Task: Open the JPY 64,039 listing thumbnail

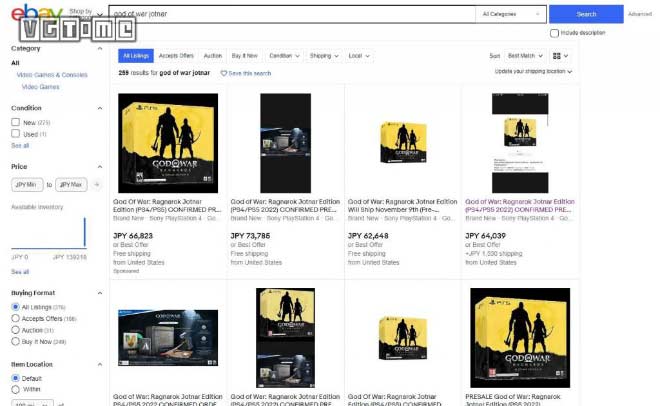Action: 520,143
